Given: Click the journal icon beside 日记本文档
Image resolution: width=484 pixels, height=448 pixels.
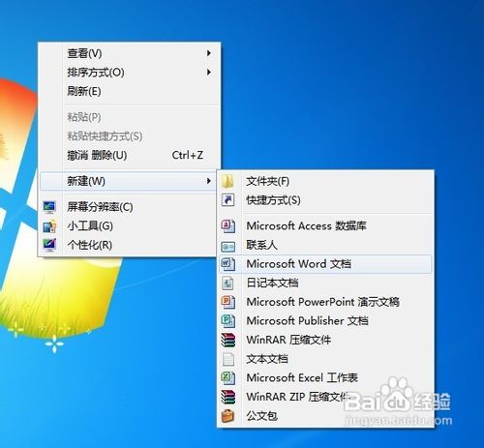Looking at the screenshot, I should (228, 284).
